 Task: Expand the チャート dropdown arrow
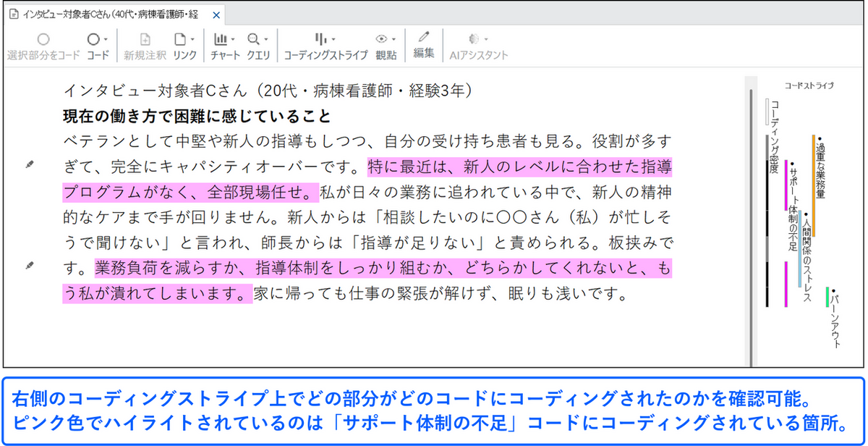click(x=234, y=39)
